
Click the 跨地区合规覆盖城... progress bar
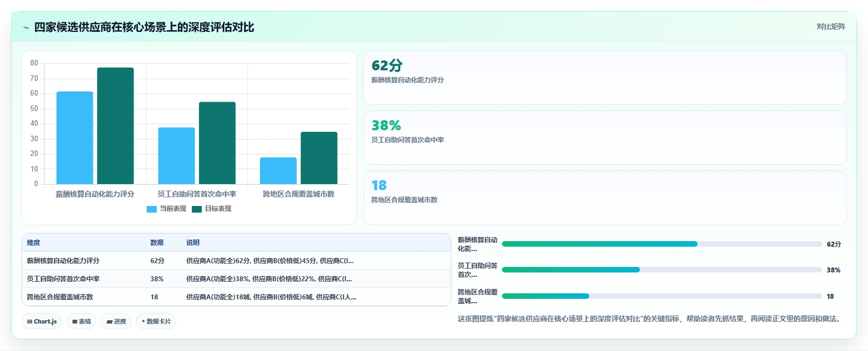click(x=662, y=296)
